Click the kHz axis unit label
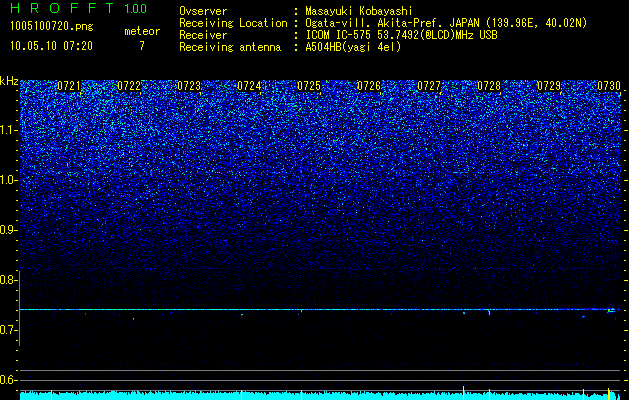Screen dimensions: 629x400 pos(9,81)
